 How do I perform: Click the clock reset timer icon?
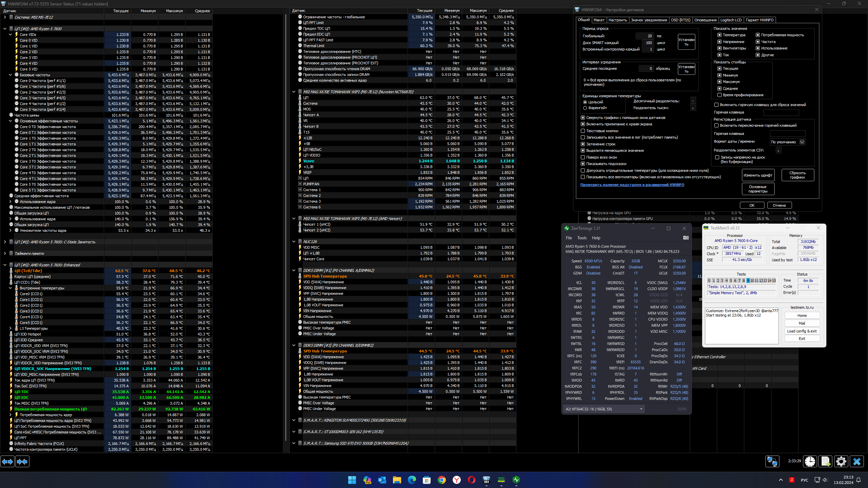810,461
